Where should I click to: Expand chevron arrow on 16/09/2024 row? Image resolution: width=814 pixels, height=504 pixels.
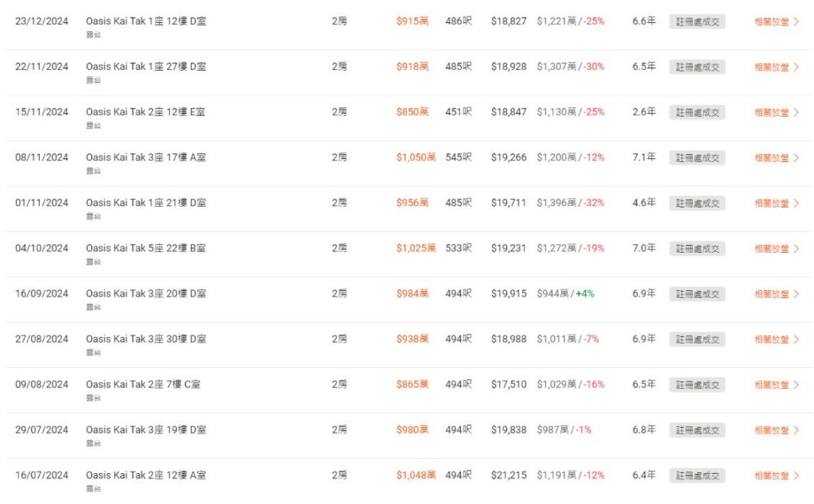797,294
